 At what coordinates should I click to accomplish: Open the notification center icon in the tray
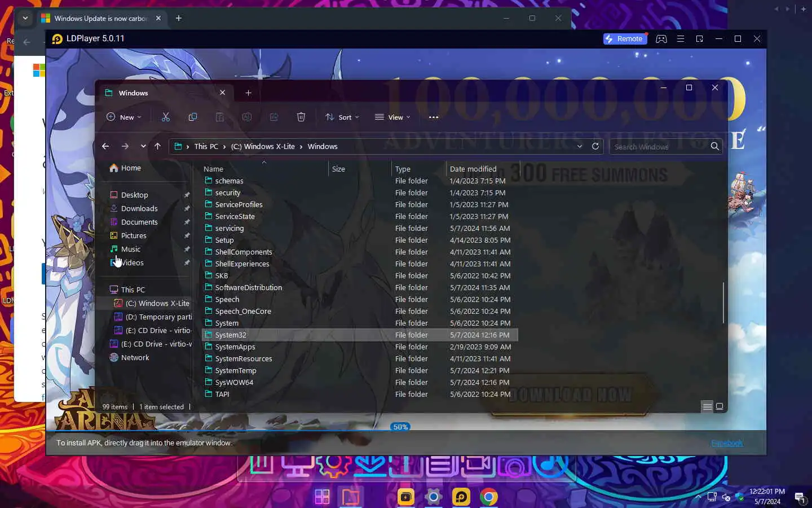coord(800,497)
